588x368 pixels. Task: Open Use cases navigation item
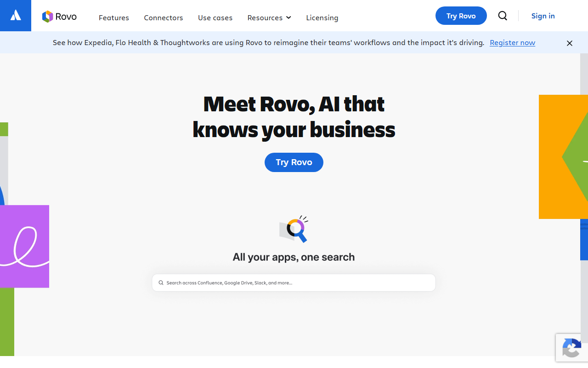pyautogui.click(x=215, y=17)
